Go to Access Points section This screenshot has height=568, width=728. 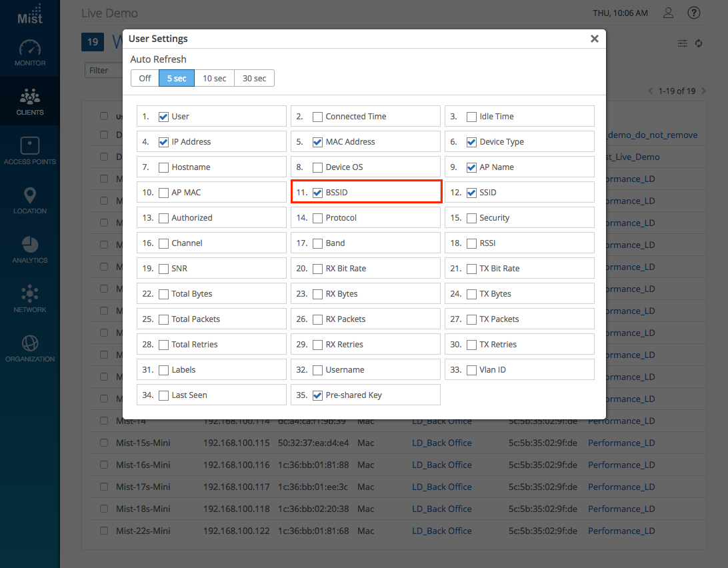(30, 149)
